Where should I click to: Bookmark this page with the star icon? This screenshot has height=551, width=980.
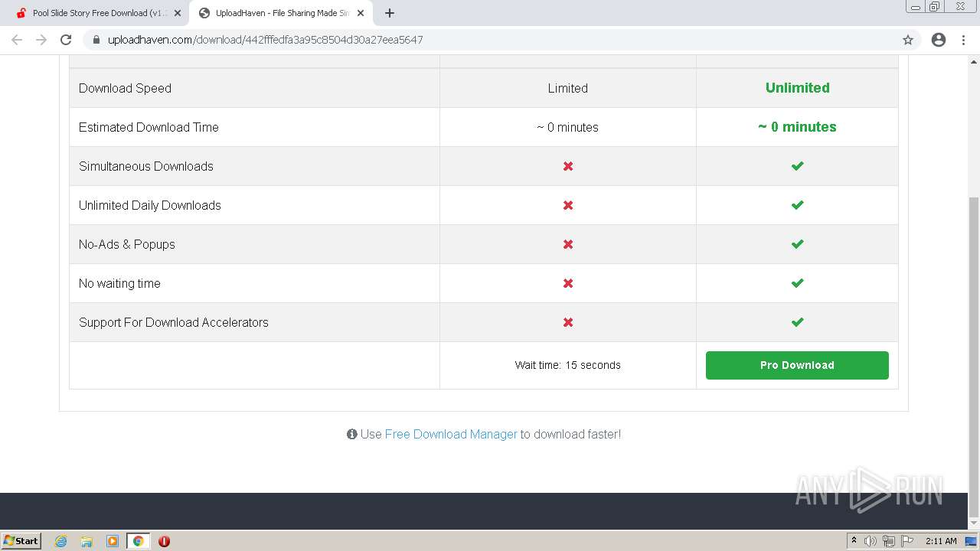point(908,40)
